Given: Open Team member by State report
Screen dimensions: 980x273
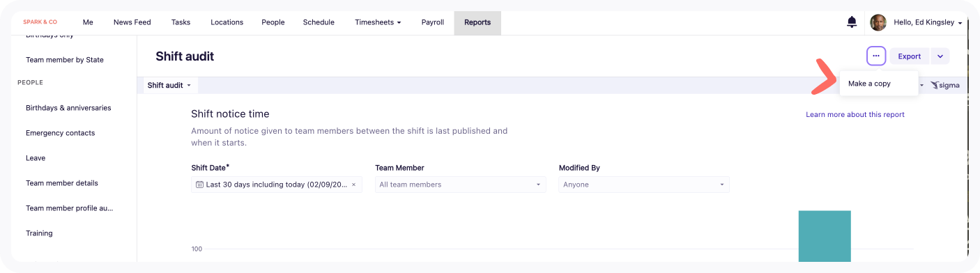Looking at the screenshot, I should click(x=65, y=60).
